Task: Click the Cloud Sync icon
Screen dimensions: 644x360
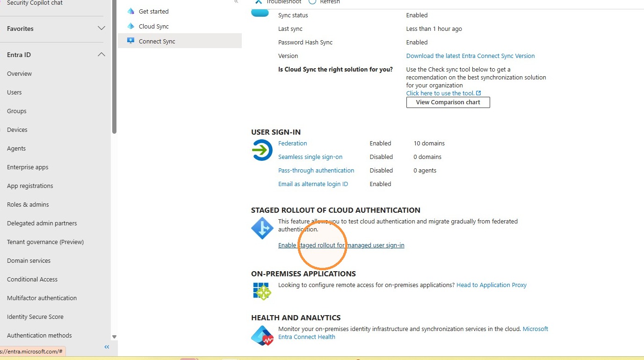Action: (x=130, y=26)
